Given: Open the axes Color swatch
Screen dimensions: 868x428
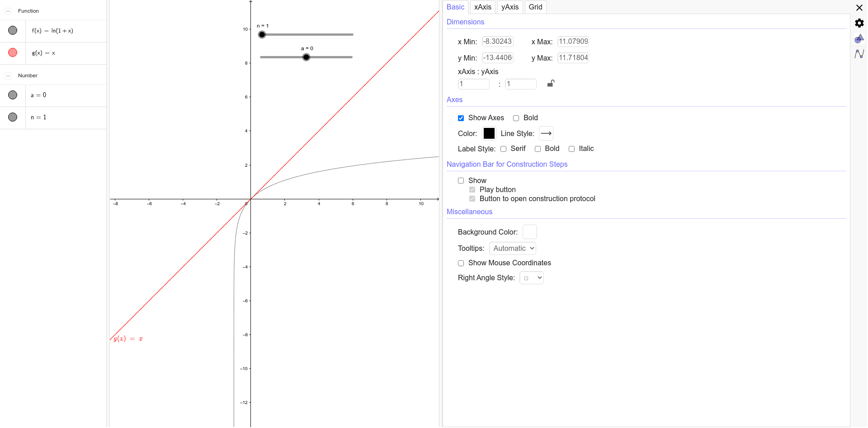Looking at the screenshot, I should pyautogui.click(x=489, y=133).
